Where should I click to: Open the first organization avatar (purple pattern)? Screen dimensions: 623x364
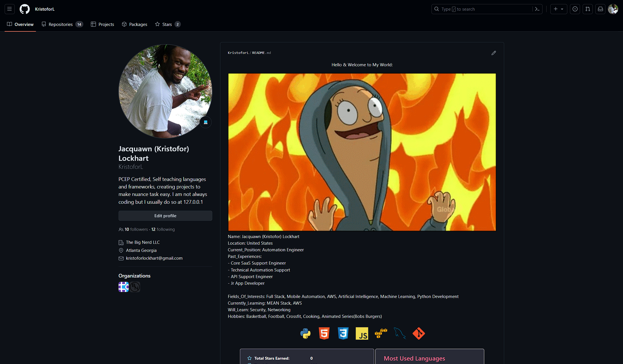pos(123,287)
